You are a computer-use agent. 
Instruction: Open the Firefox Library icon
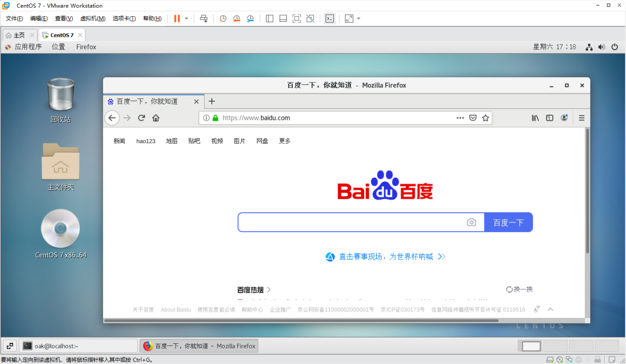pos(535,118)
